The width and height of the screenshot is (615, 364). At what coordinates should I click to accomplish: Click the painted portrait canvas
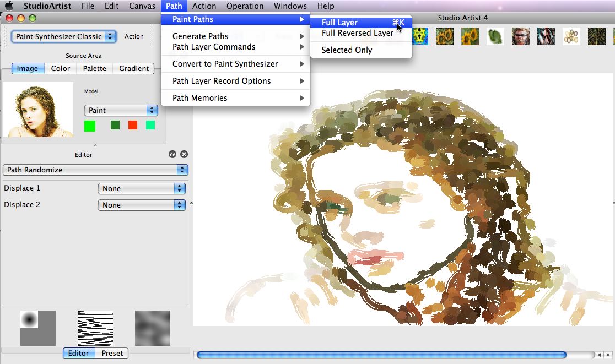(x=403, y=199)
